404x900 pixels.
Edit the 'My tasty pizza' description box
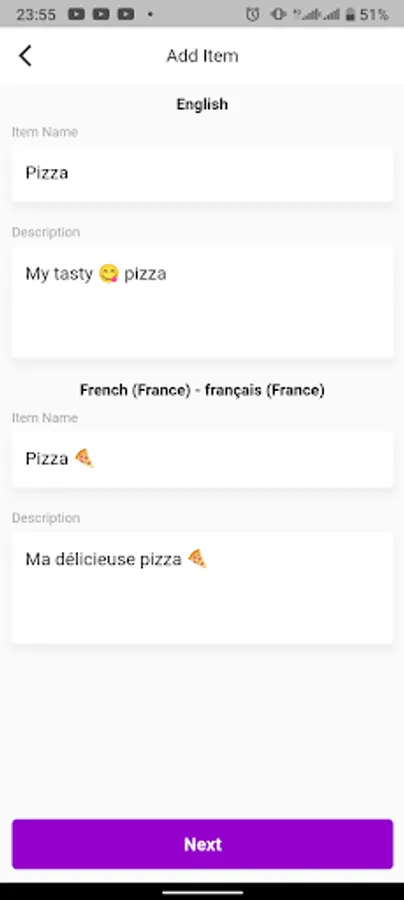pos(203,302)
